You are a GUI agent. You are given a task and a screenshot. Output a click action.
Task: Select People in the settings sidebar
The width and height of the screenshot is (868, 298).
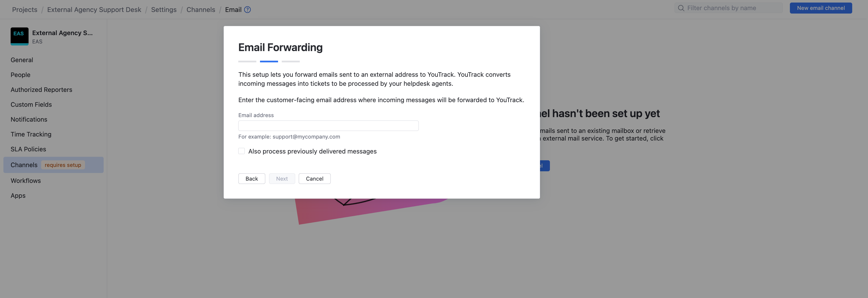(21, 75)
